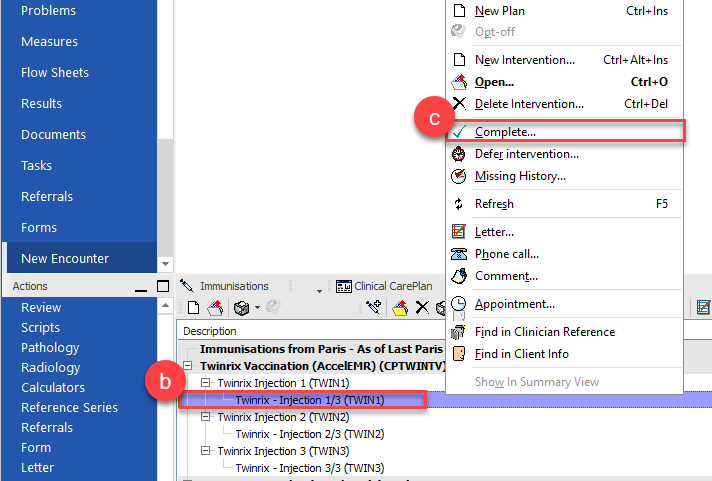Click the Refresh arrows icon in menu
This screenshot has height=481, width=712.
459,204
